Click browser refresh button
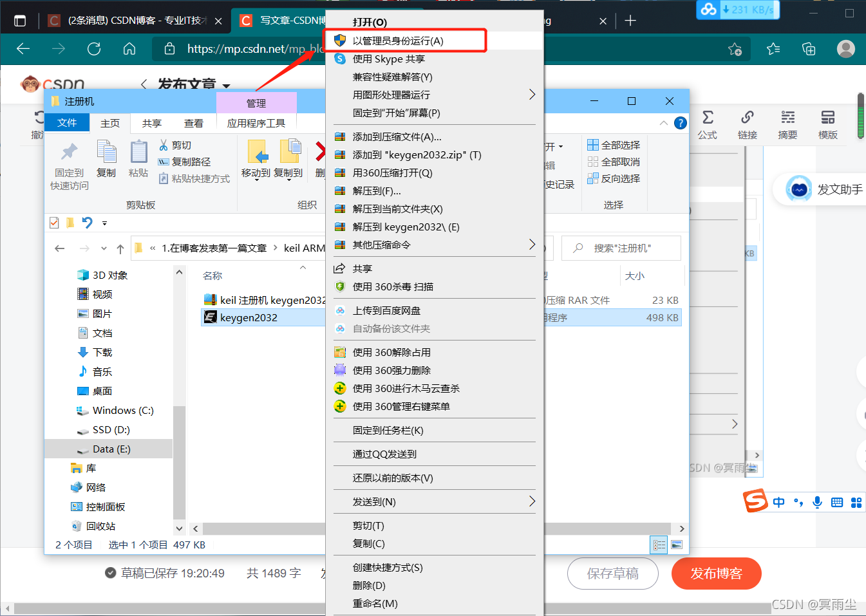Image resolution: width=866 pixels, height=616 pixels. 94,48
